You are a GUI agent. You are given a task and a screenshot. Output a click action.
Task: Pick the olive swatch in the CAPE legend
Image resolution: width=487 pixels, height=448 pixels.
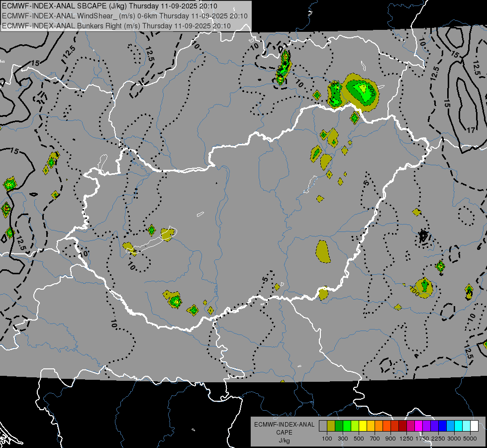pyautogui.click(x=331, y=426)
